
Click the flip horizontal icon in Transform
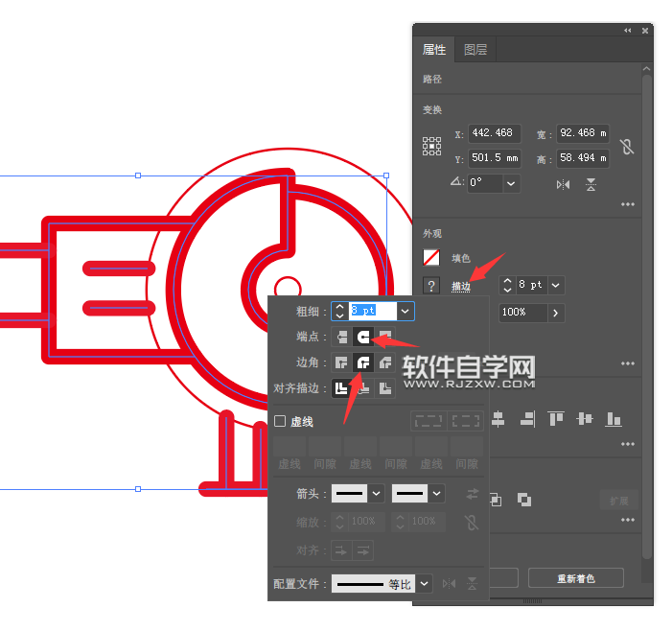pyautogui.click(x=563, y=185)
